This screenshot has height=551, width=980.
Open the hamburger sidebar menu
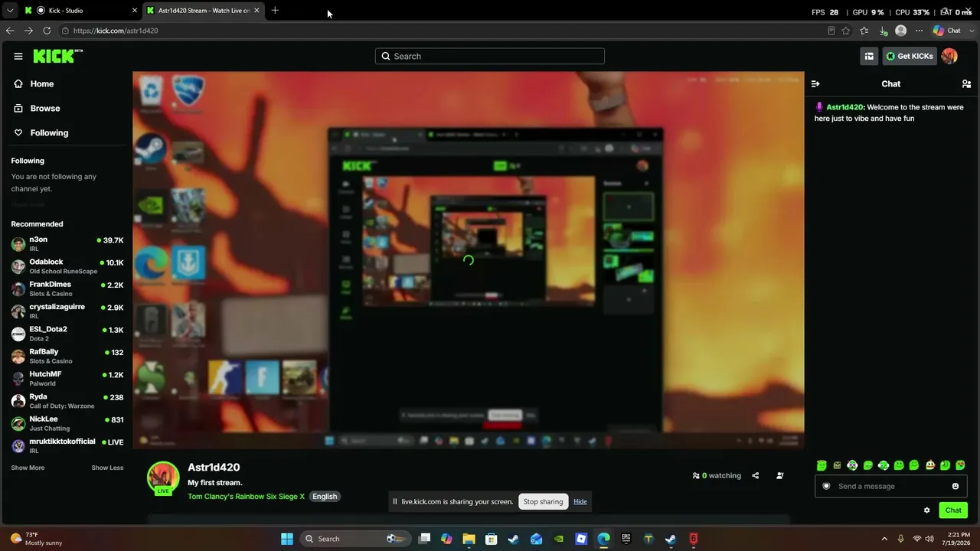tap(18, 56)
